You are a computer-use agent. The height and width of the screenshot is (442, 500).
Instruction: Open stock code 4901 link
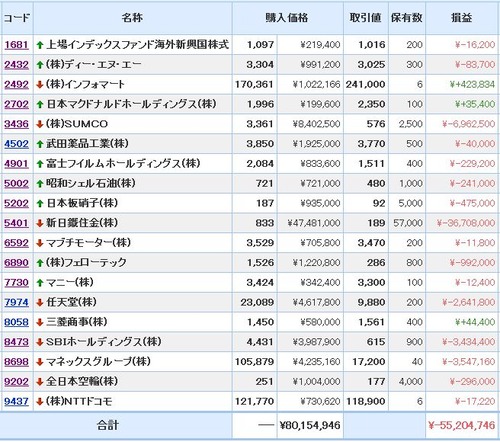tap(16, 164)
